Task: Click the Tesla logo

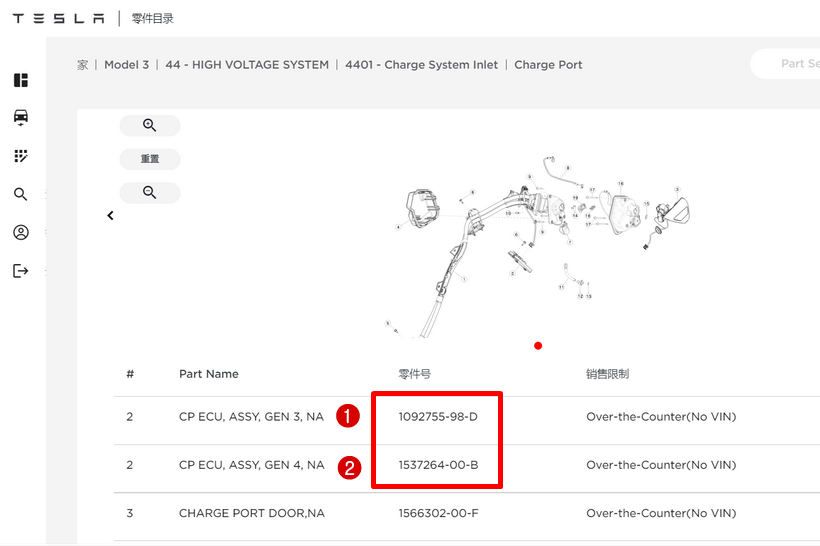Action: 58,18
